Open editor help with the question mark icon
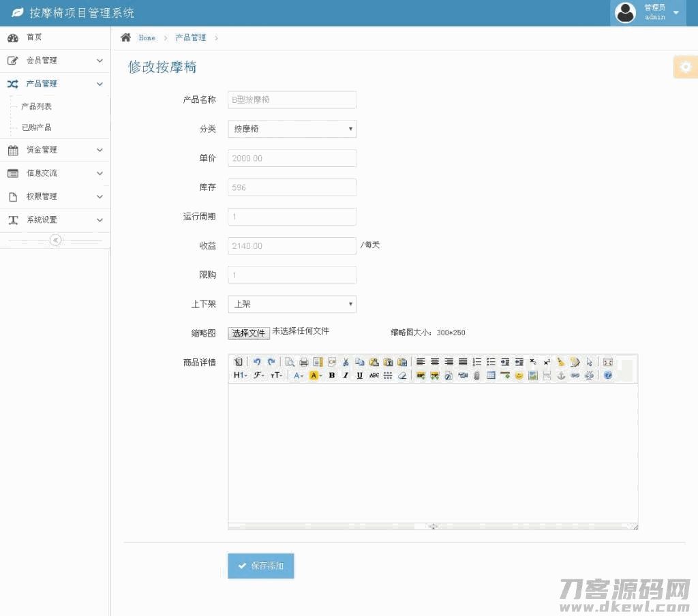This screenshot has height=616, width=698. coord(608,375)
